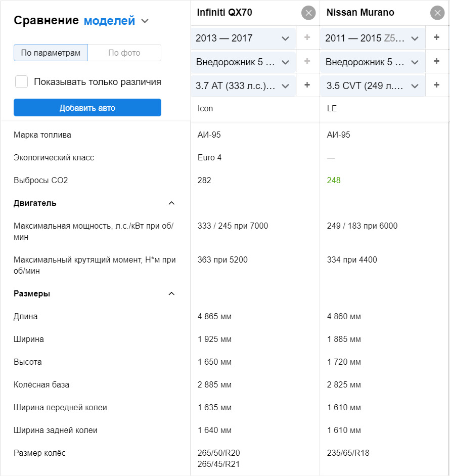Enable the show only differences checkbox

coord(22,82)
